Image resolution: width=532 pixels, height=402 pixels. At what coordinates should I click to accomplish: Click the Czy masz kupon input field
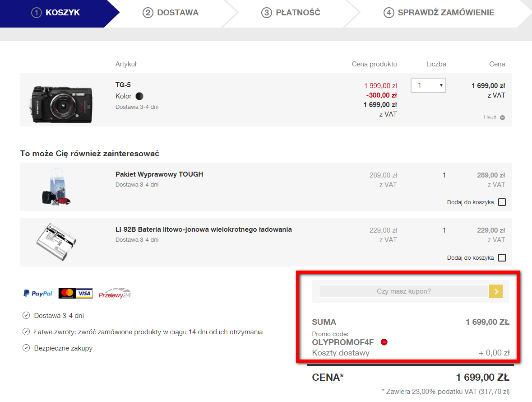coord(403,291)
